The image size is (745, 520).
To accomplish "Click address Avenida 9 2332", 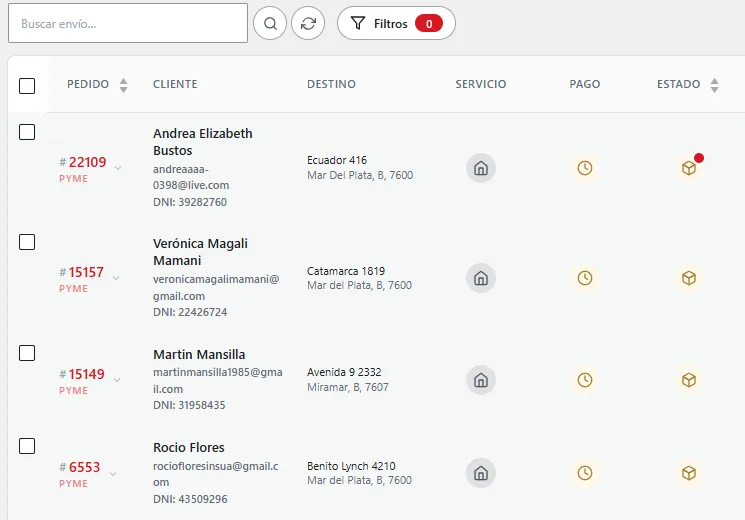I will (x=344, y=372).
